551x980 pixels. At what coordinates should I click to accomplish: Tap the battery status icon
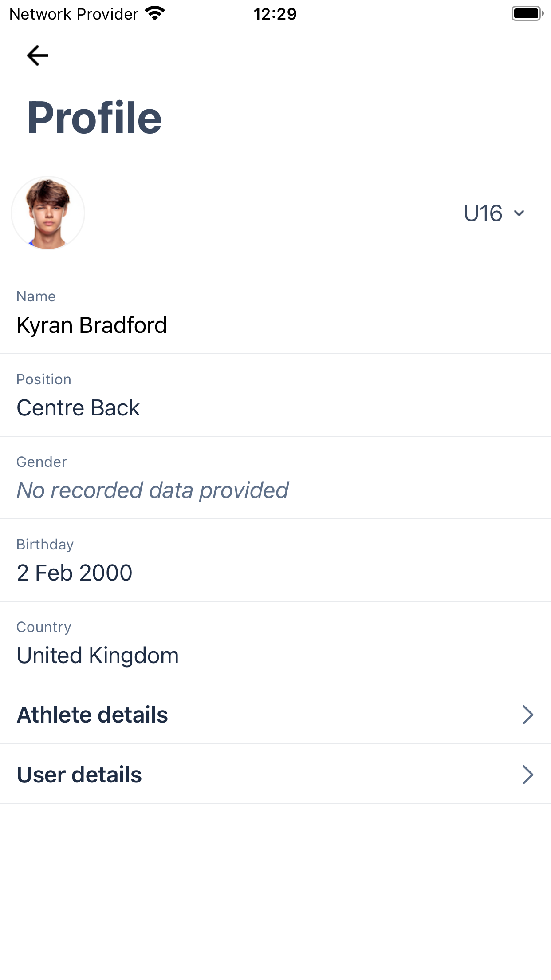[x=527, y=13]
